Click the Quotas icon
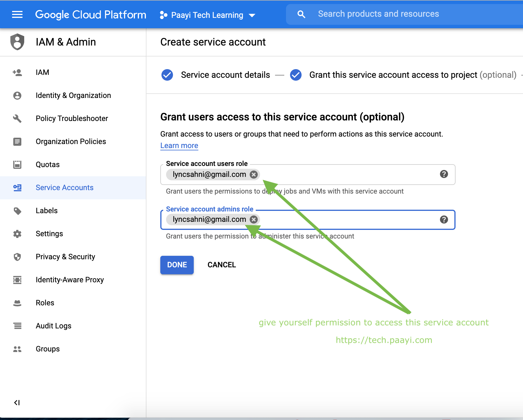 17,164
